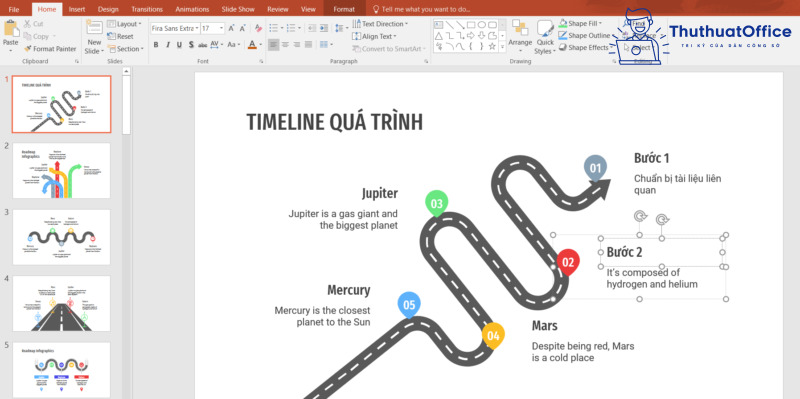Open the font size dropdown

[x=221, y=29]
